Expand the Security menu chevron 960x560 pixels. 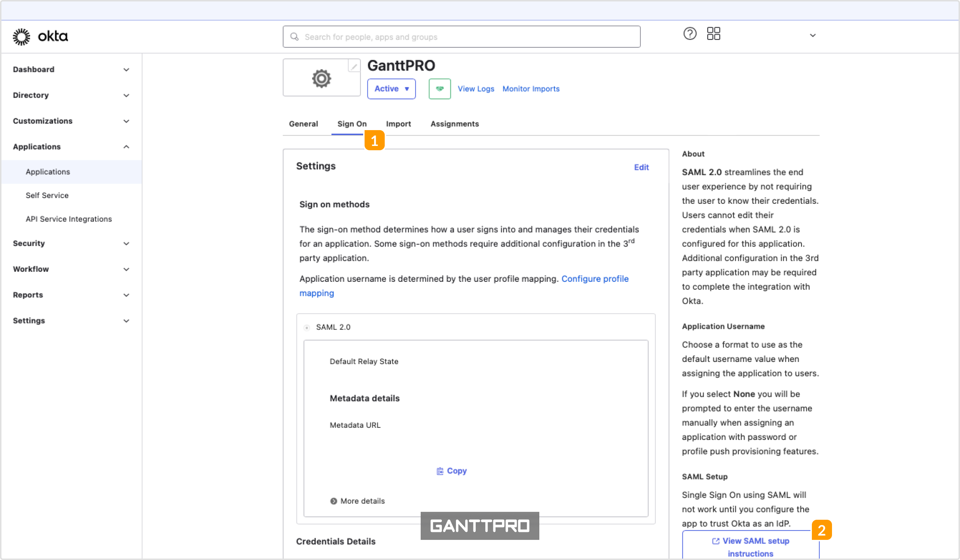point(126,244)
